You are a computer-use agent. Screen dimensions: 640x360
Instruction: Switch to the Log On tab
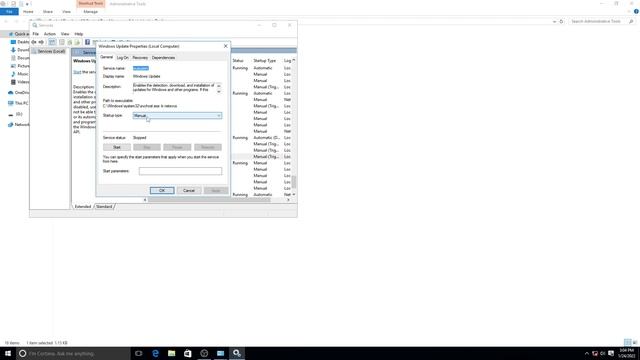pos(122,58)
